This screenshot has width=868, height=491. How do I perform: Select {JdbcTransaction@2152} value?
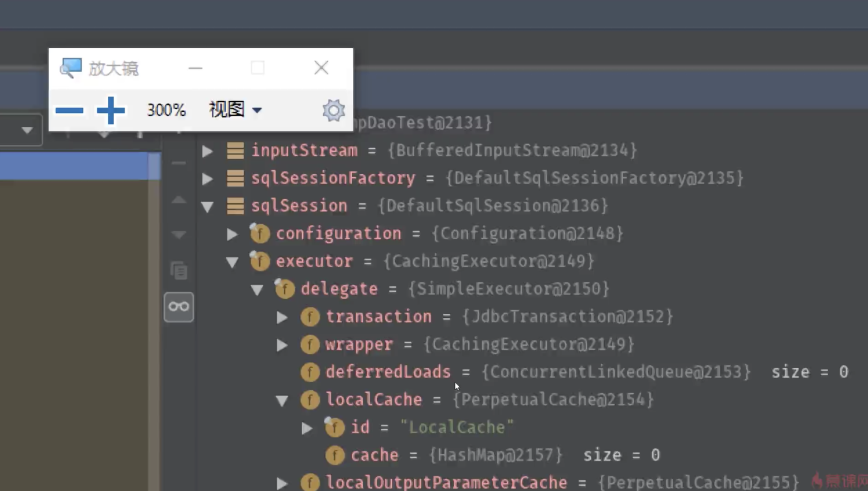tap(568, 317)
